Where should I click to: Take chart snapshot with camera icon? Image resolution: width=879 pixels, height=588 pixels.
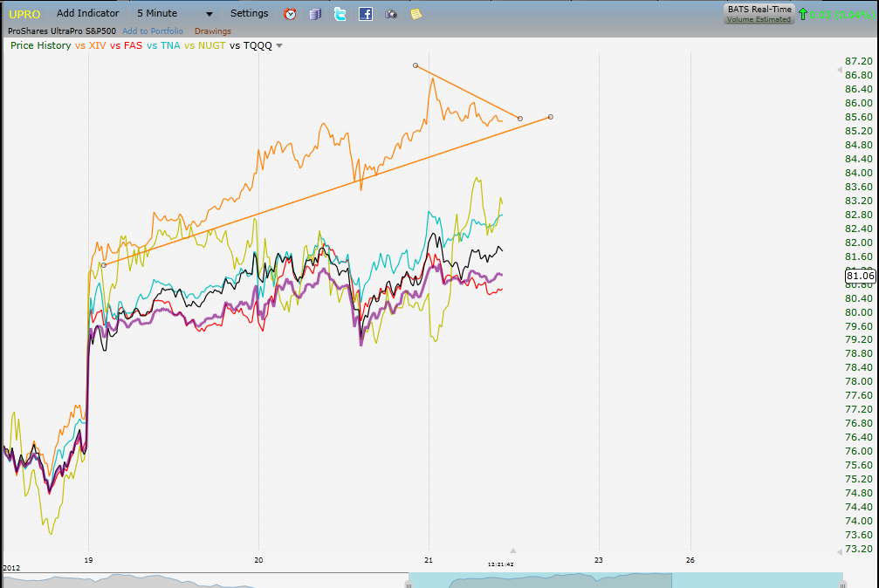[391, 14]
